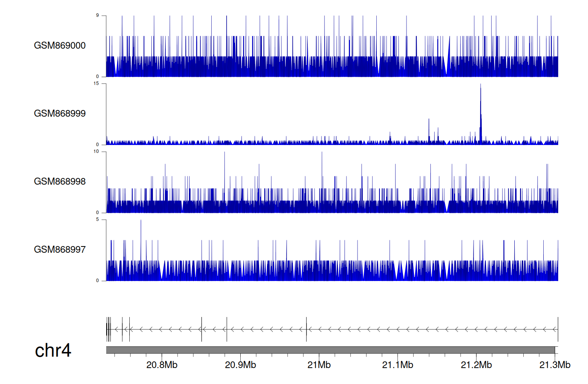This screenshot has height=384, width=588.
Task: Click the y-axis maximum 5 on GSM868997
Action: (x=97, y=219)
